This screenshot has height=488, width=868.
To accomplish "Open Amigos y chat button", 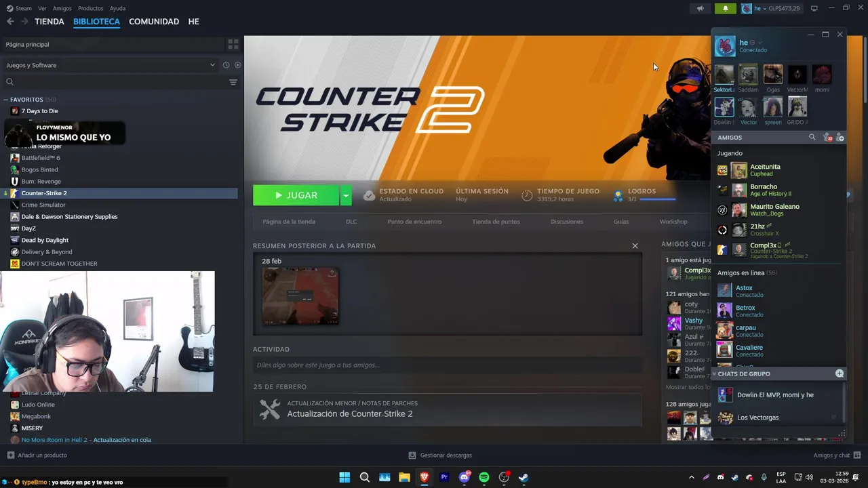I will [837, 455].
